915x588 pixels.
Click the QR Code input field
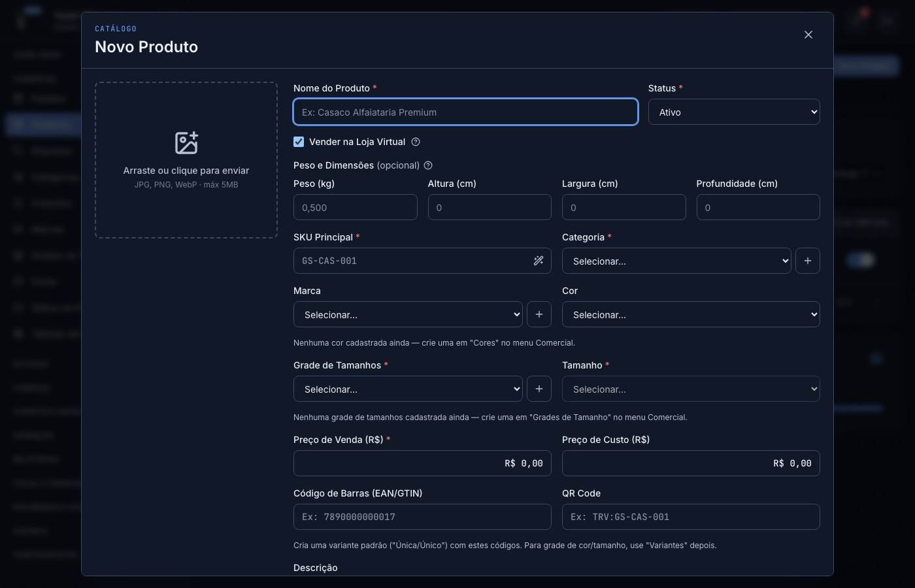pyautogui.click(x=691, y=517)
